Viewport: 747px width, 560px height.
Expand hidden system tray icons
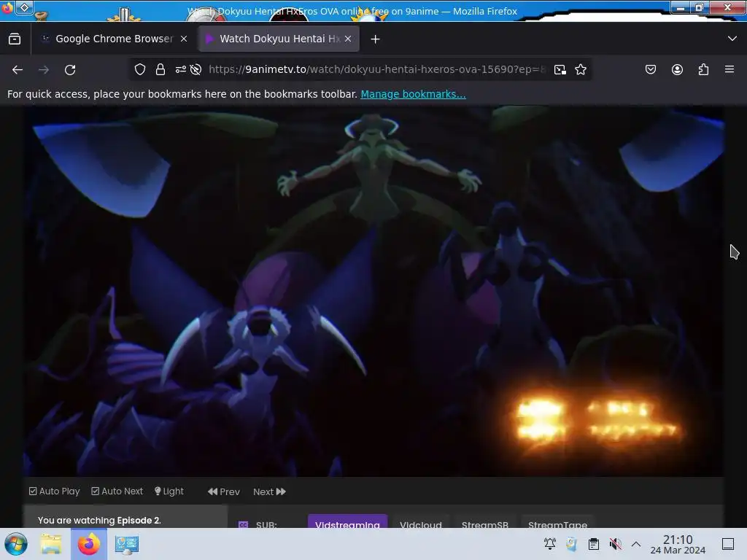[636, 544]
